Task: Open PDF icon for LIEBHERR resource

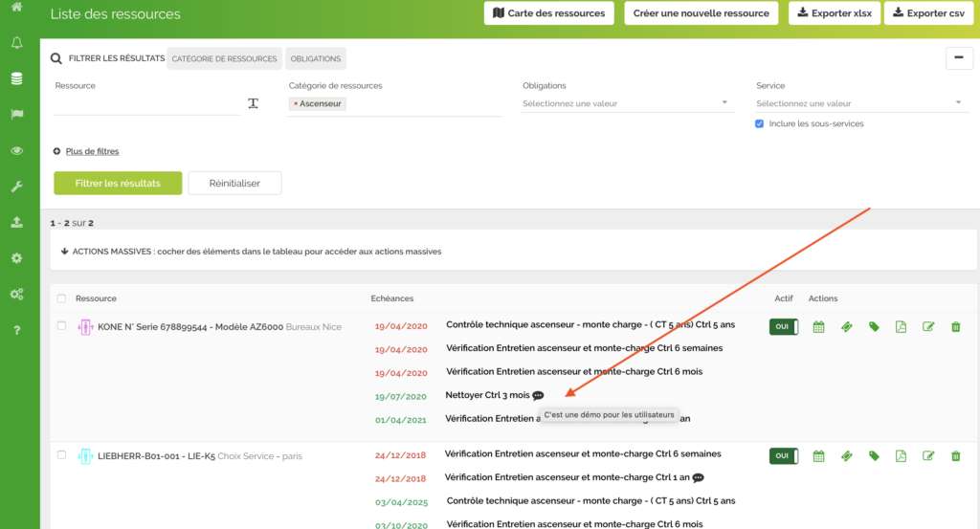Action: tap(901, 456)
